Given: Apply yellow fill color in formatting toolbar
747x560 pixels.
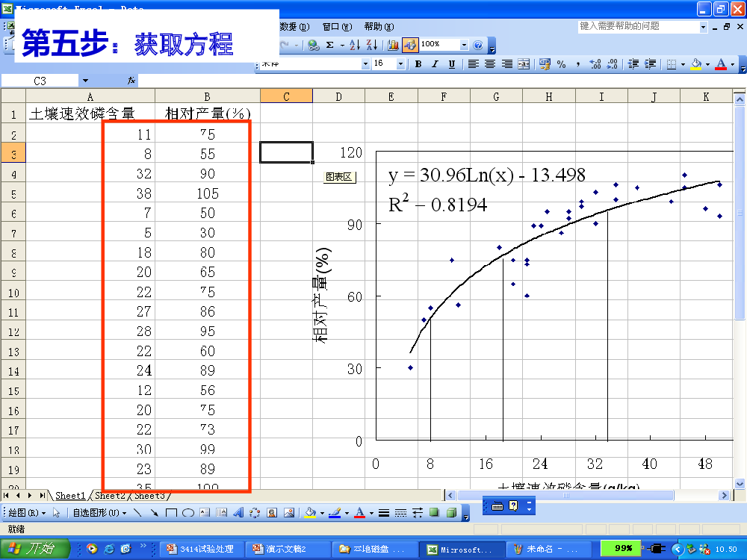Looking at the screenshot, I should pyautogui.click(x=696, y=63).
